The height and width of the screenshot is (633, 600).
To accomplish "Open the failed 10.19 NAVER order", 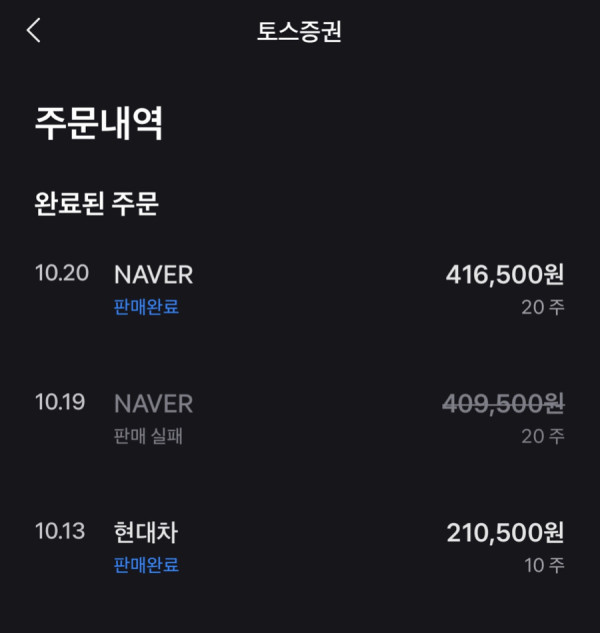I will (x=300, y=419).
